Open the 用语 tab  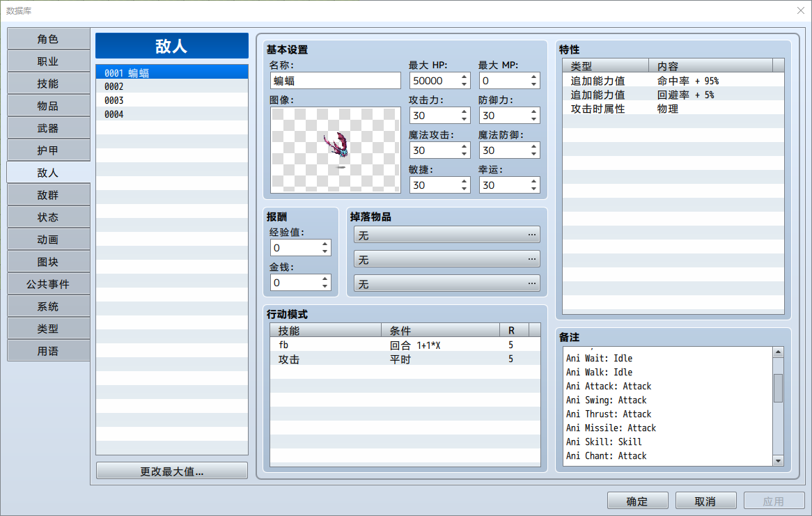coord(48,351)
